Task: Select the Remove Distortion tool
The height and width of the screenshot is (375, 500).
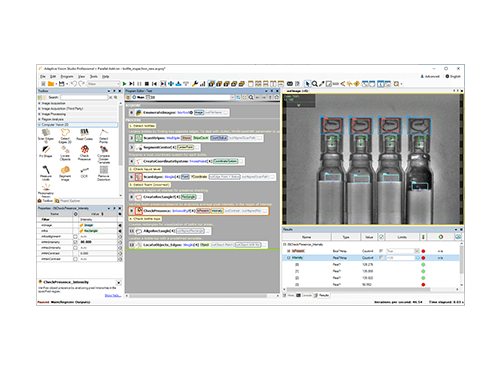Action: [104, 173]
